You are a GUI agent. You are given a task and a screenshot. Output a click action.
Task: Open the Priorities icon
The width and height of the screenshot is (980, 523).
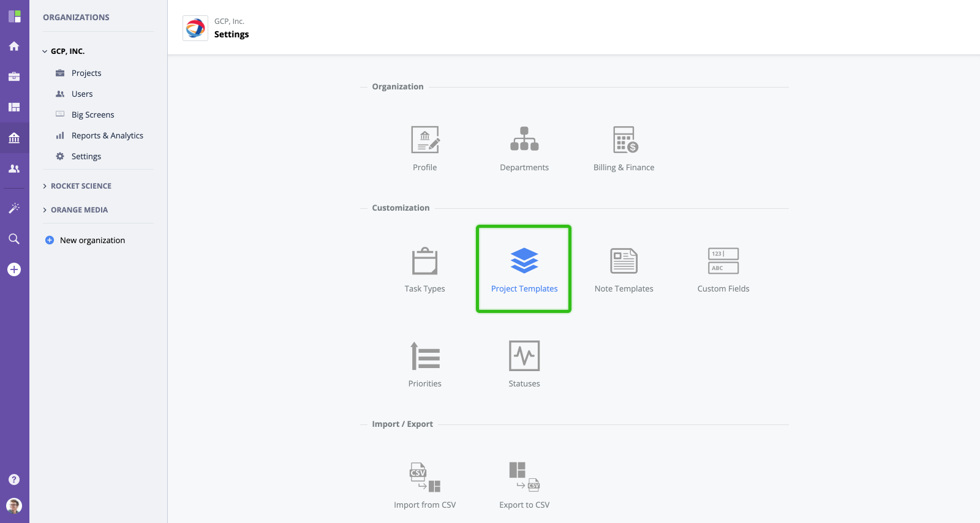click(x=425, y=356)
